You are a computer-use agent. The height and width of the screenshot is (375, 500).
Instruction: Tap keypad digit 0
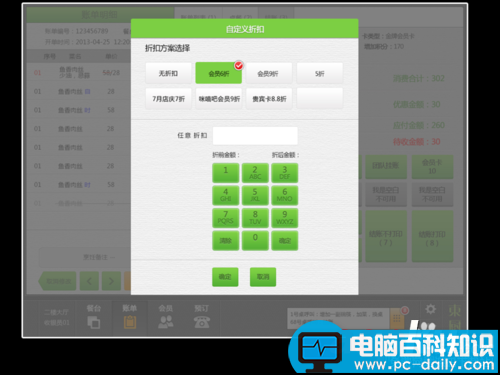pyautogui.click(x=255, y=240)
